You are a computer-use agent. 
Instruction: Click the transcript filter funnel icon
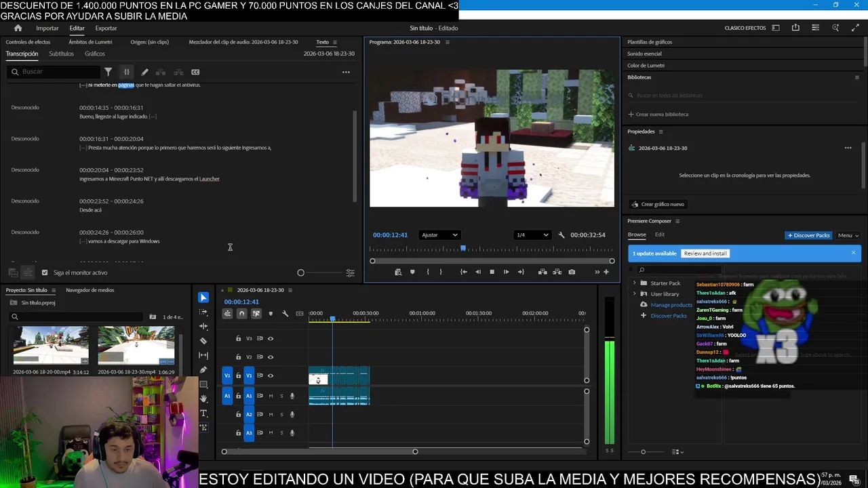(x=108, y=72)
